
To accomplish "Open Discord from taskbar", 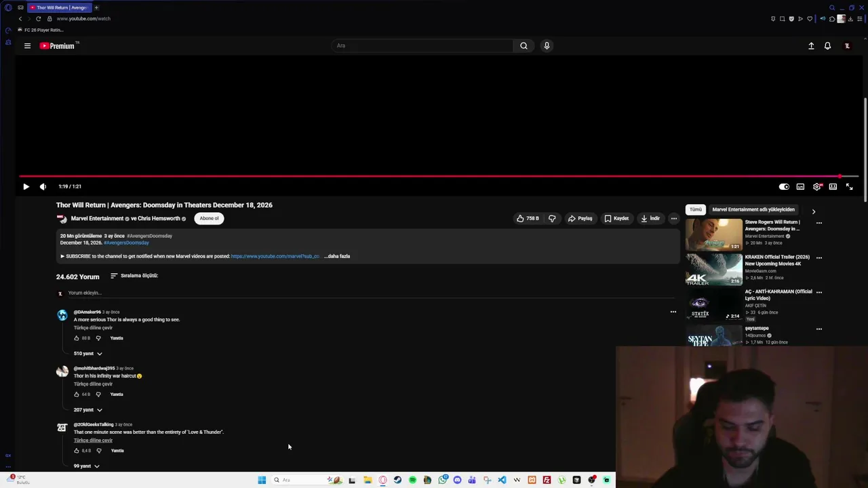I will (458, 480).
